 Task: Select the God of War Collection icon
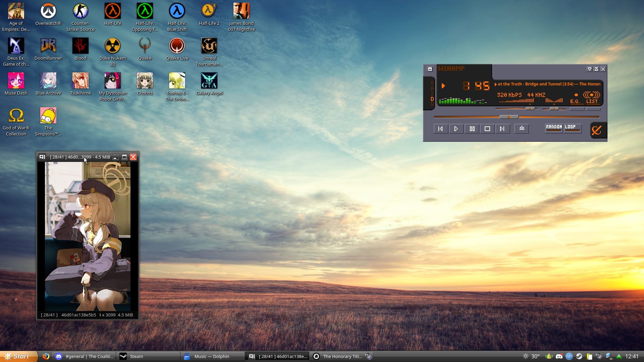point(16,122)
